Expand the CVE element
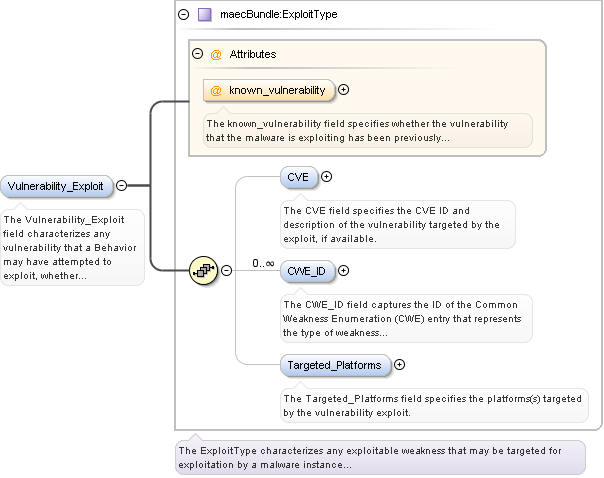604x478 pixels. click(x=326, y=177)
